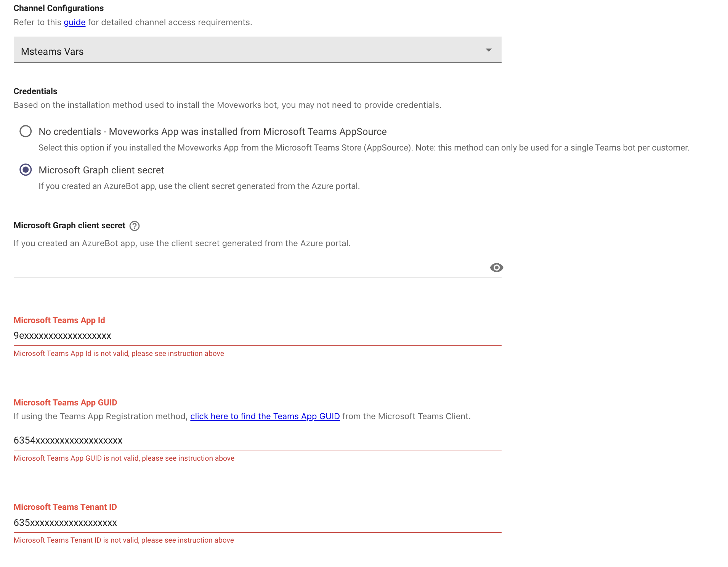
Task: Click the Microsoft Graph client secret bold label
Action: click(x=69, y=226)
